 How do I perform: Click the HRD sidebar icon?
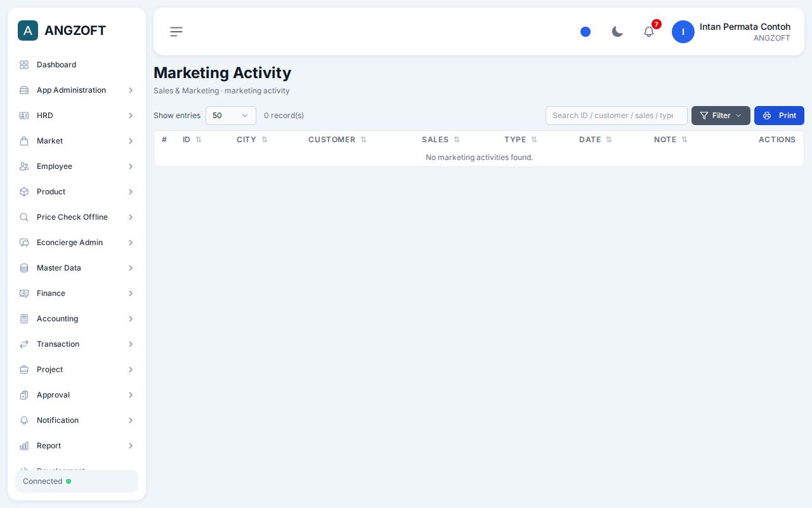click(x=24, y=116)
